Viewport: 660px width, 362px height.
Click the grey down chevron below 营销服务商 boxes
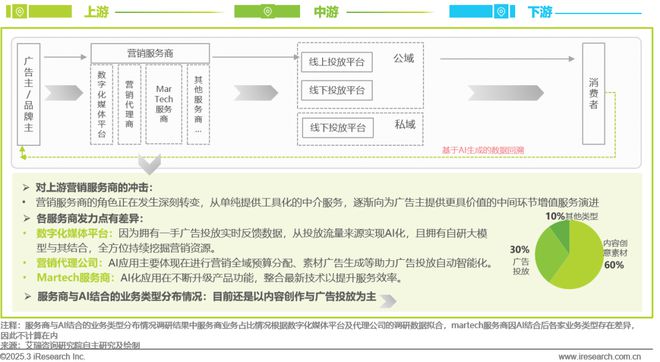click(149, 164)
